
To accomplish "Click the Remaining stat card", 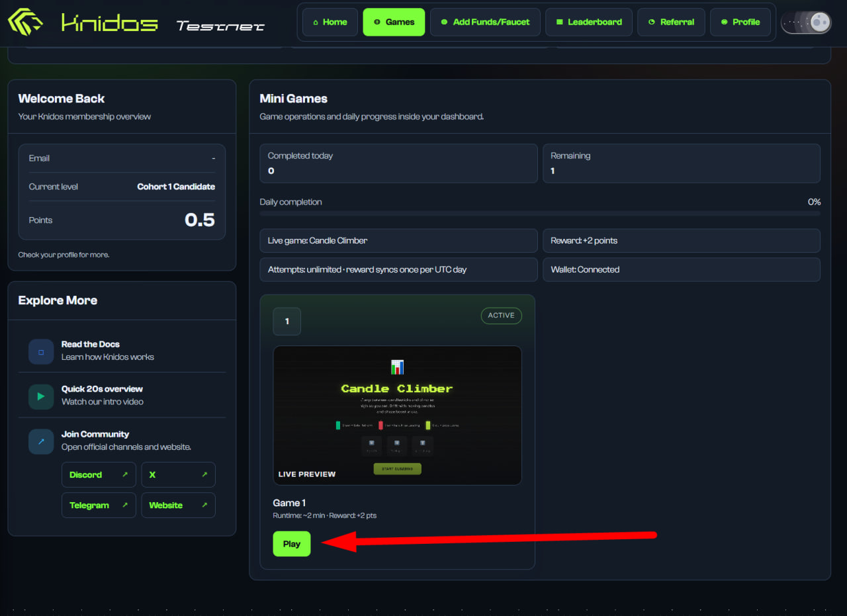I will point(682,163).
